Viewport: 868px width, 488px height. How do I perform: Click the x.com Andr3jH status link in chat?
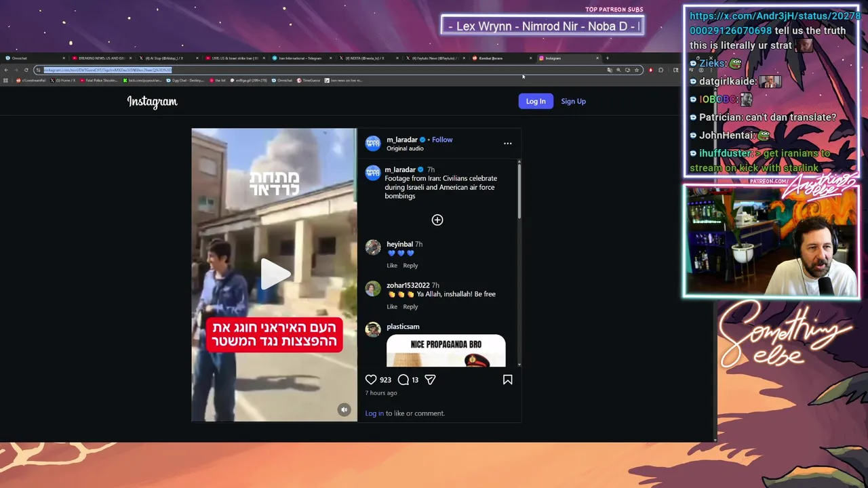click(774, 23)
